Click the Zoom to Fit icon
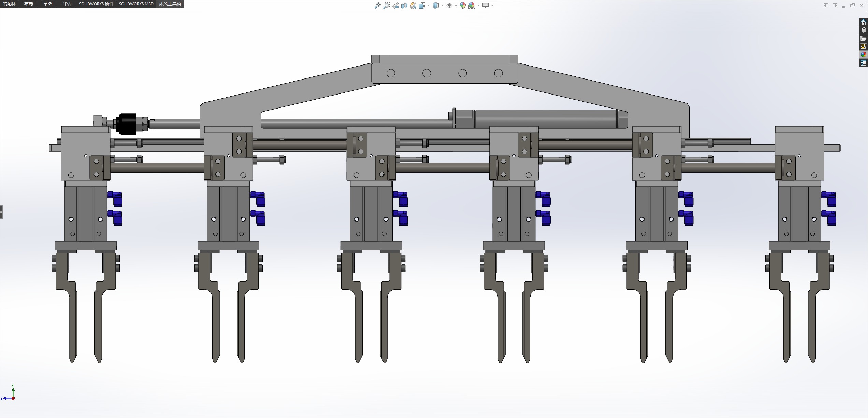Screen dimensions: 868x418 coord(377,5)
